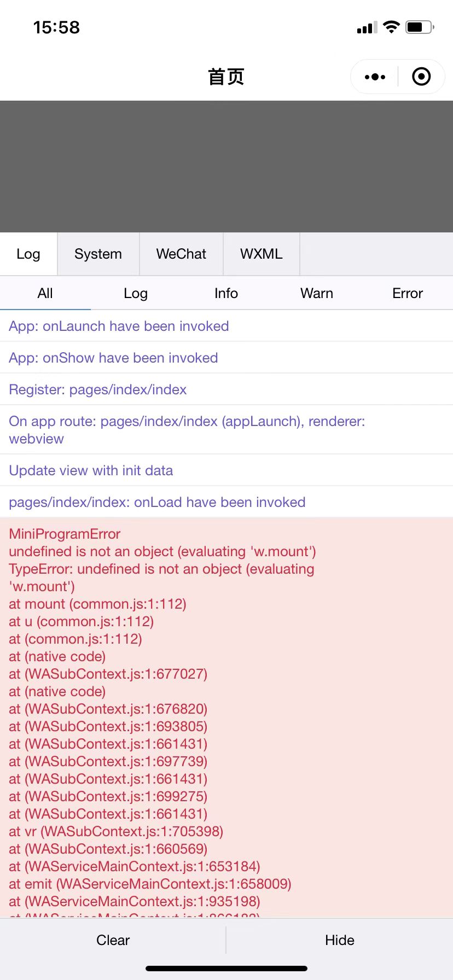Switch to the WeChat tab
This screenshot has width=453, height=980.
pyautogui.click(x=181, y=254)
